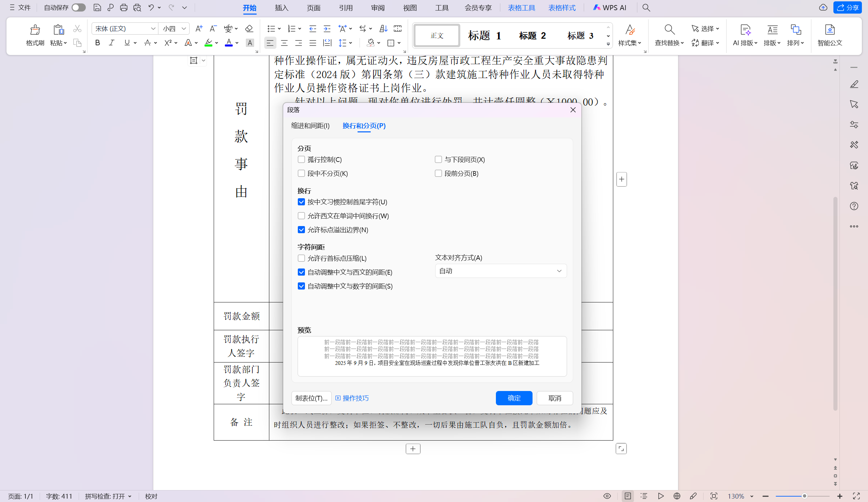Image resolution: width=868 pixels, height=502 pixels.
Task: Switch to the 缩进和间距(I) tab
Action: click(310, 126)
